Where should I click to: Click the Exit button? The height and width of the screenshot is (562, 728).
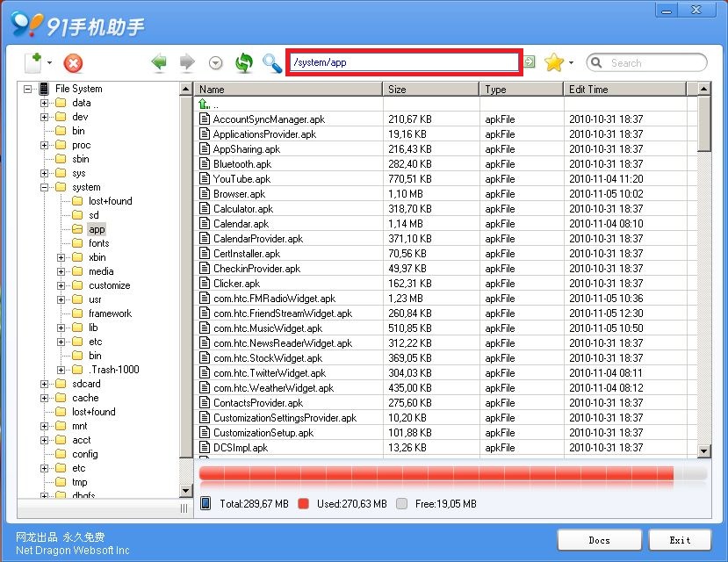click(x=680, y=540)
